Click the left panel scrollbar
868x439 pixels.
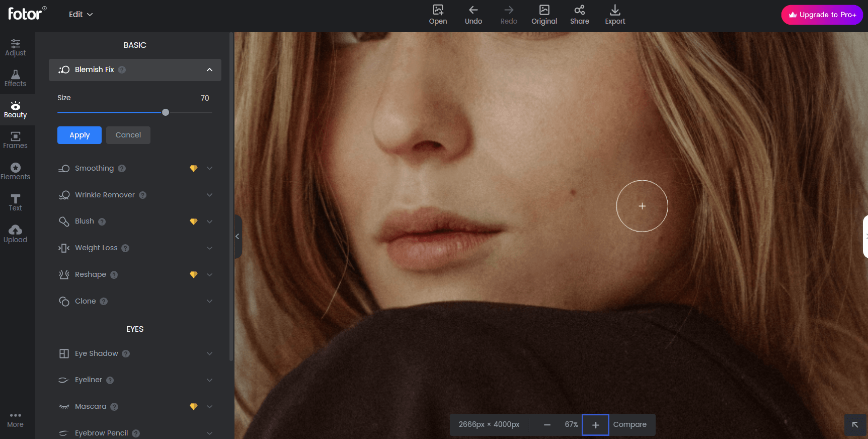coord(231,196)
